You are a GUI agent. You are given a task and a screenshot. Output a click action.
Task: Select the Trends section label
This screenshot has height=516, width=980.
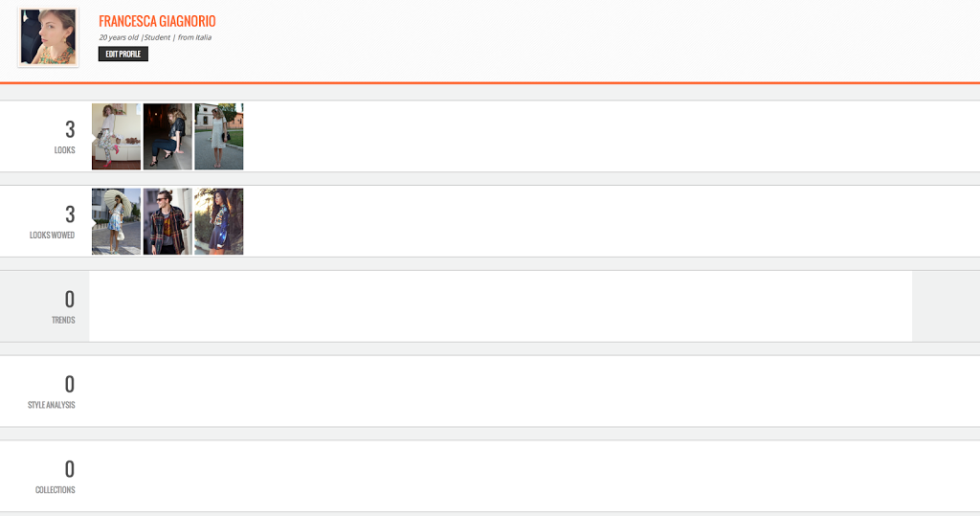click(x=63, y=321)
